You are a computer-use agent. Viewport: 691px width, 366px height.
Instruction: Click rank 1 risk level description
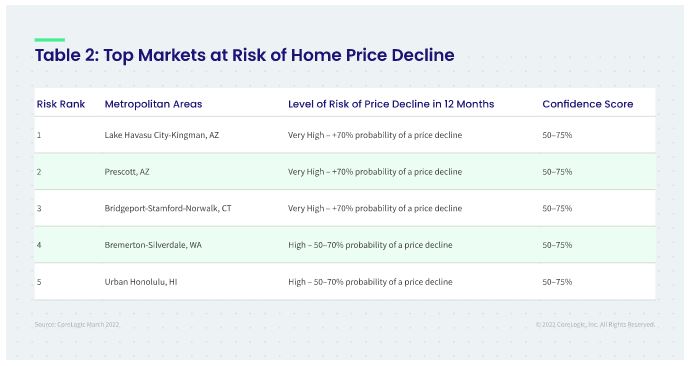pos(375,135)
